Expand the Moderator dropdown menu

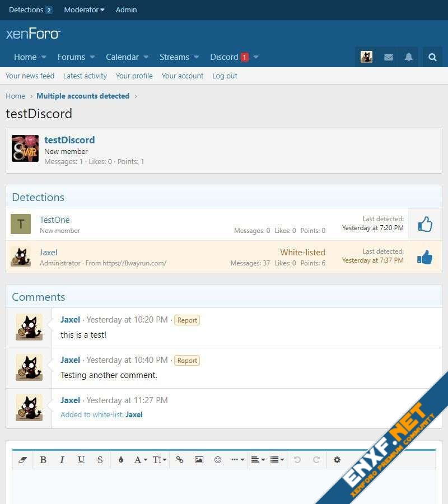click(84, 10)
